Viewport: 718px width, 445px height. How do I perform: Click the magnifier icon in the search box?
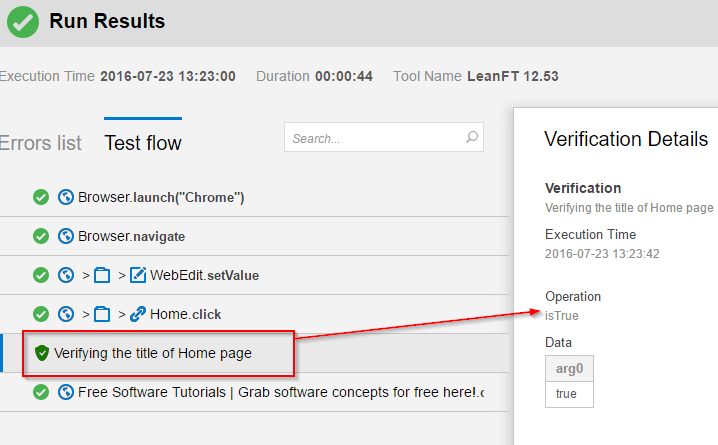click(x=472, y=138)
